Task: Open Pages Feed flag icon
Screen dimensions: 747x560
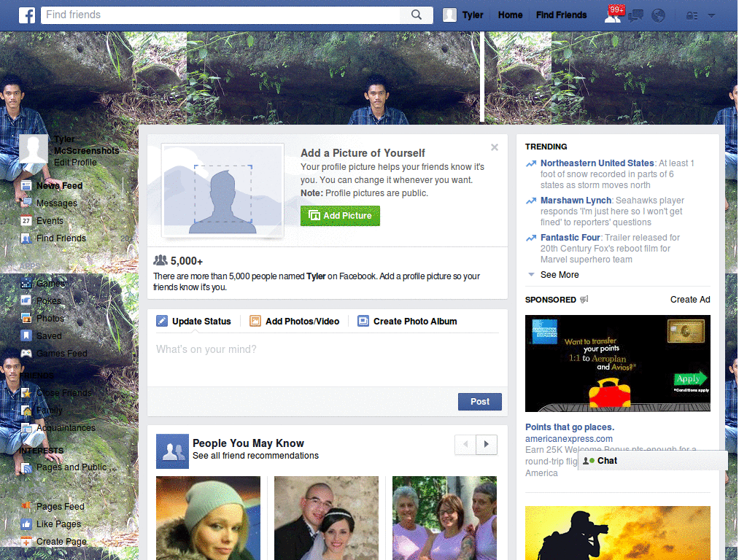Action: [26, 507]
